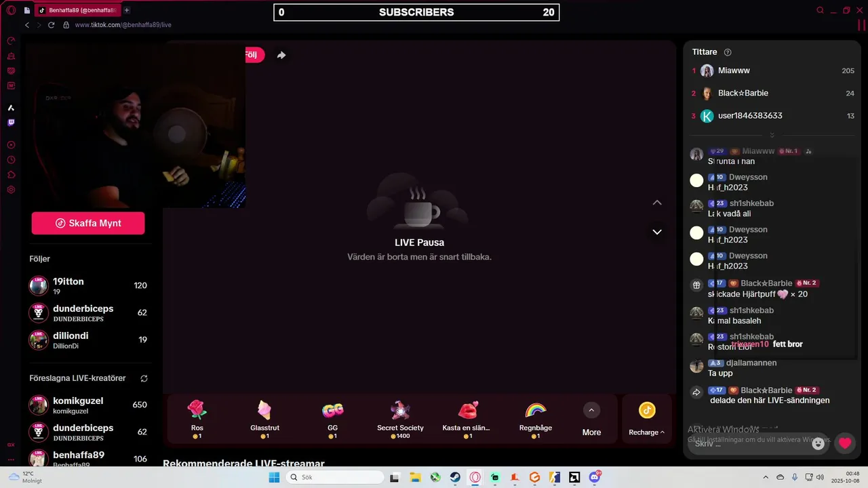868x488 pixels.
Task: Open GX Control speedometer in sidebar
Action: [x=11, y=41]
